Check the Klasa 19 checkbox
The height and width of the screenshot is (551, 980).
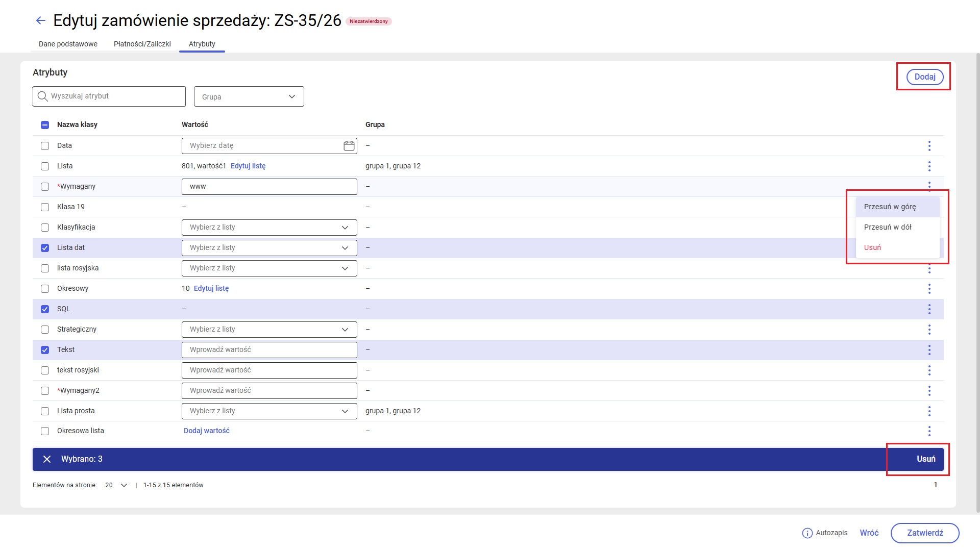point(45,207)
